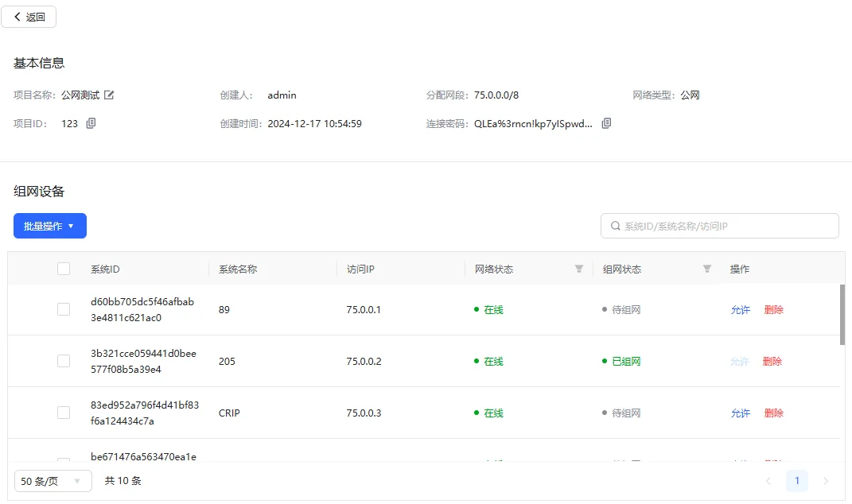Click the IP cell 75.0.0.3
Image resolution: width=852 pixels, height=504 pixels.
tap(364, 413)
